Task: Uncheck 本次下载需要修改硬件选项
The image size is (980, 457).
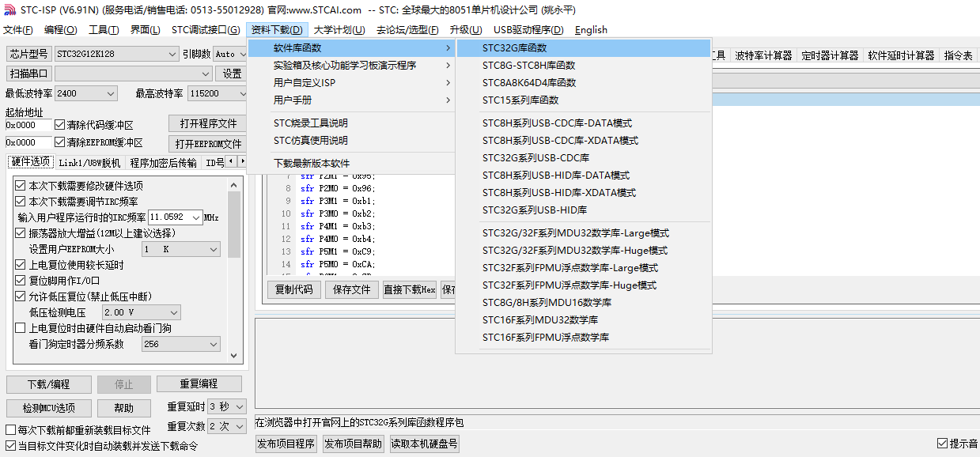Action: tap(21, 186)
